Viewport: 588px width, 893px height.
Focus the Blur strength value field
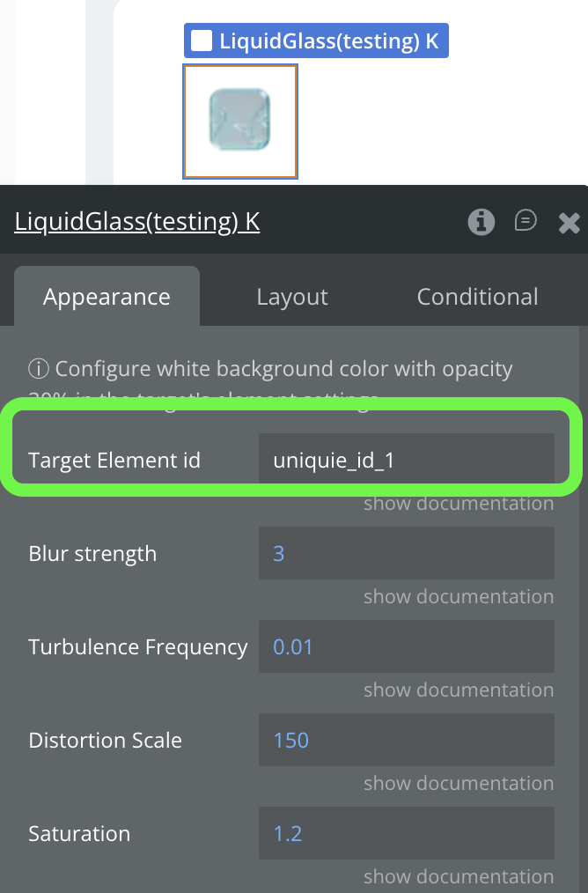406,553
